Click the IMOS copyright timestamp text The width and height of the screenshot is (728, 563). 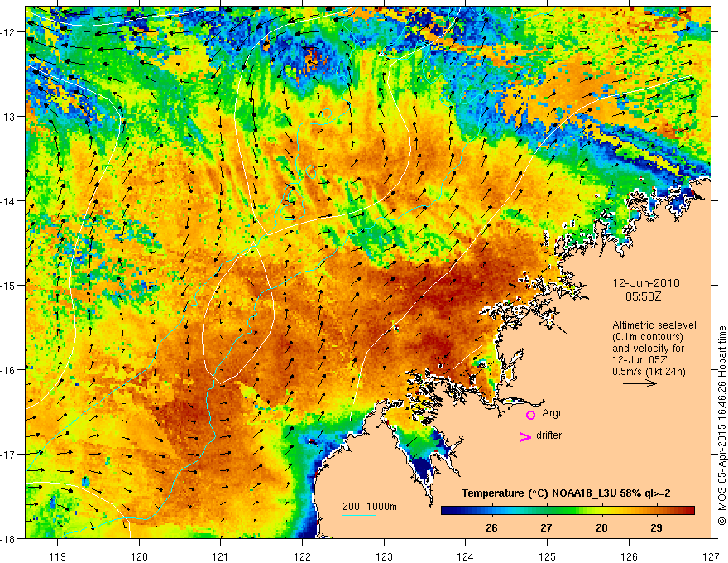coord(722,425)
